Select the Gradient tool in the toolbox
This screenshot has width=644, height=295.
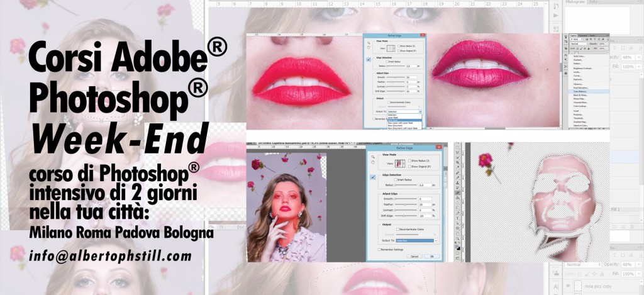(458, 198)
